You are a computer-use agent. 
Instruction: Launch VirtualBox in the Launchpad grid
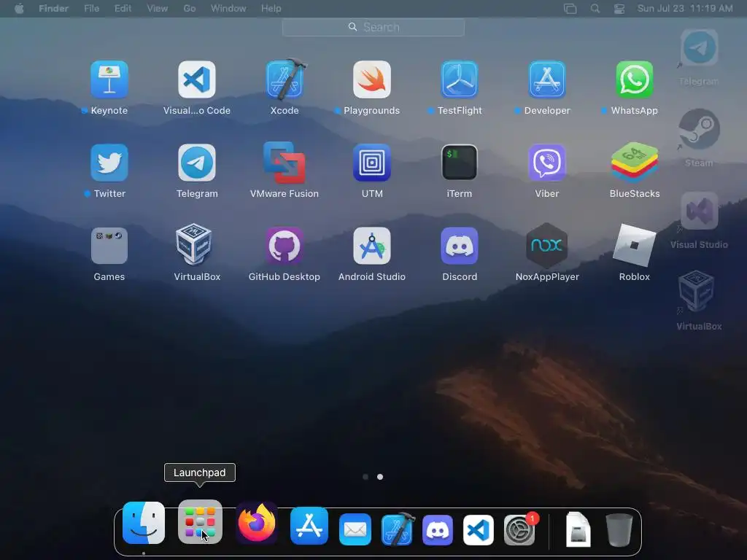pyautogui.click(x=194, y=244)
